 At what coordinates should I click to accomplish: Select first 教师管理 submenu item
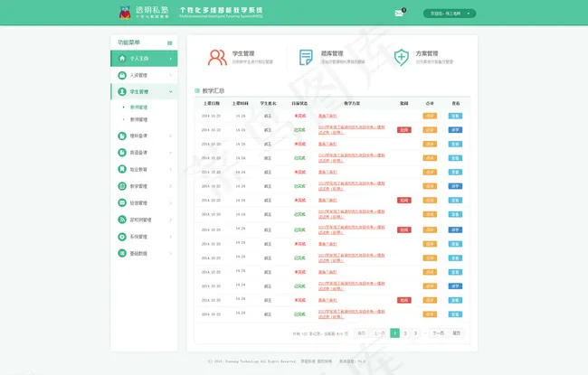(x=138, y=108)
